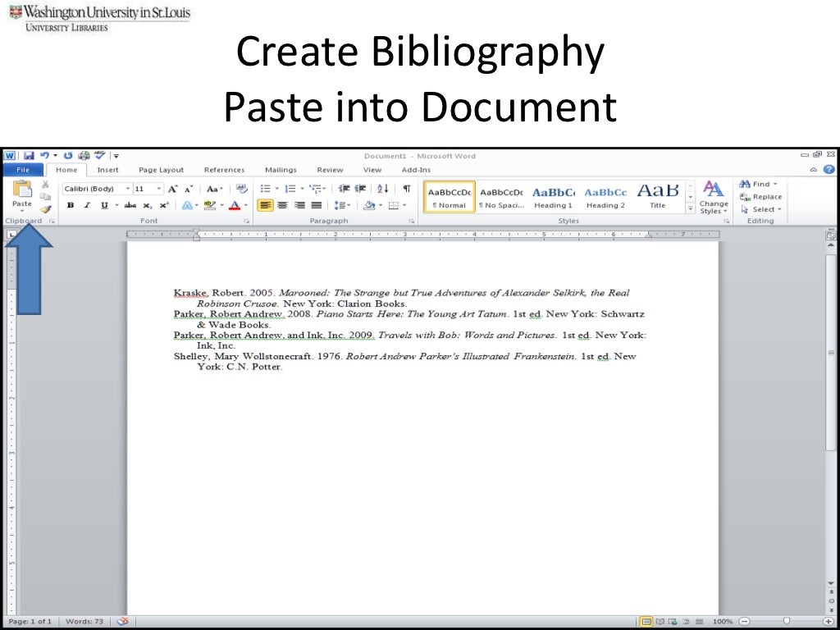The height and width of the screenshot is (630, 840).
Task: Click the Grow Font icon
Action: pos(172,189)
